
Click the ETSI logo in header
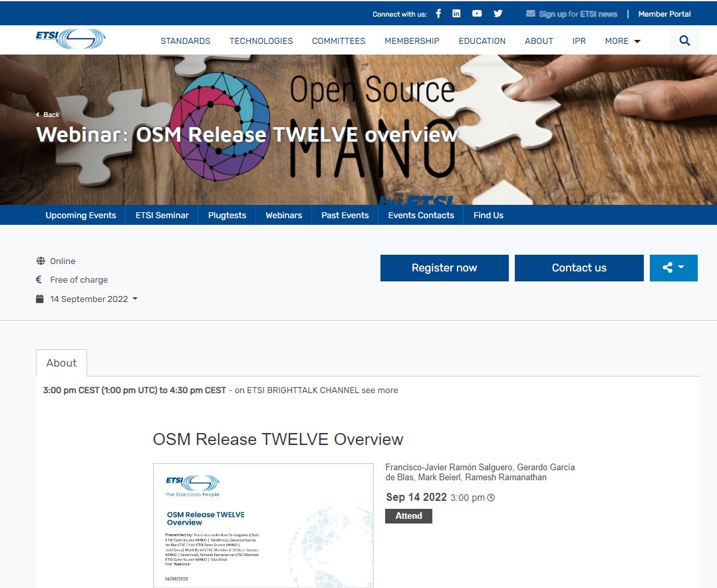71,39
